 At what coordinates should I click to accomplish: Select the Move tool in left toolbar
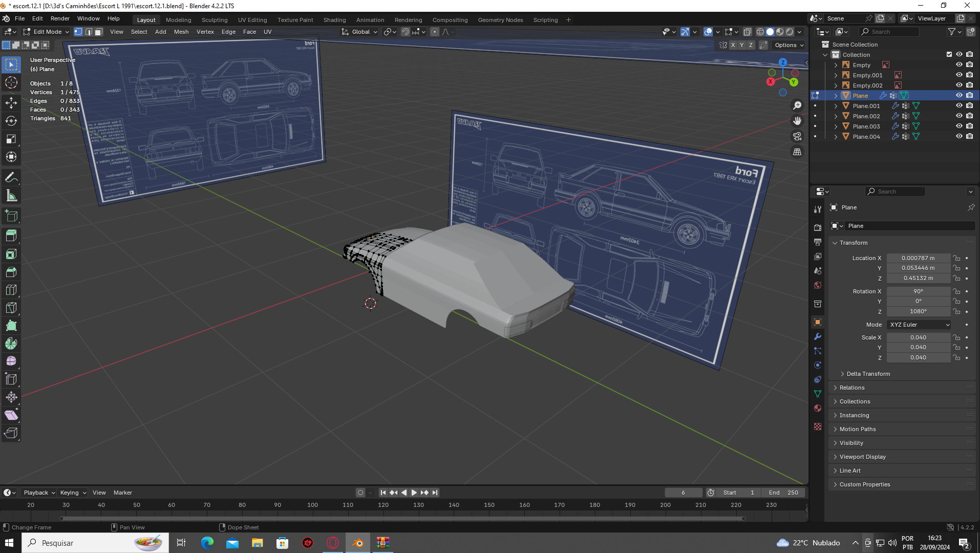coord(11,102)
